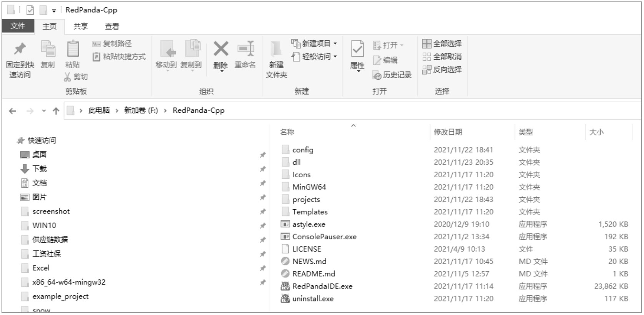Open x86_64-w64-mingw32 in navigation pane
Screen dimensions: 644x315
63,282
